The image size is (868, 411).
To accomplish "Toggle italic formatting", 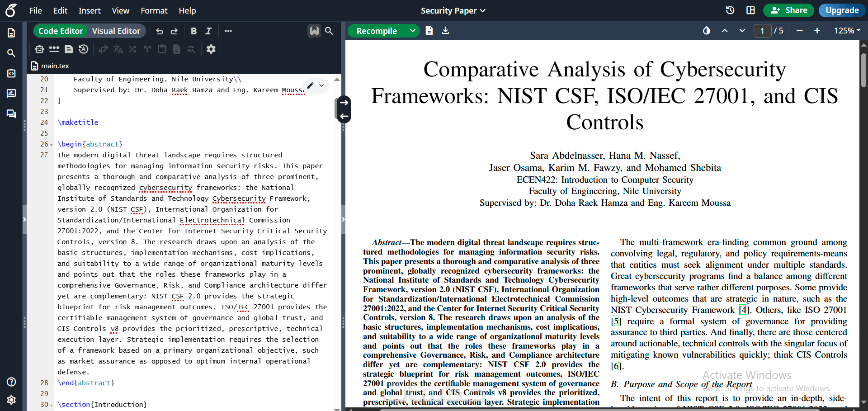I will click(208, 31).
